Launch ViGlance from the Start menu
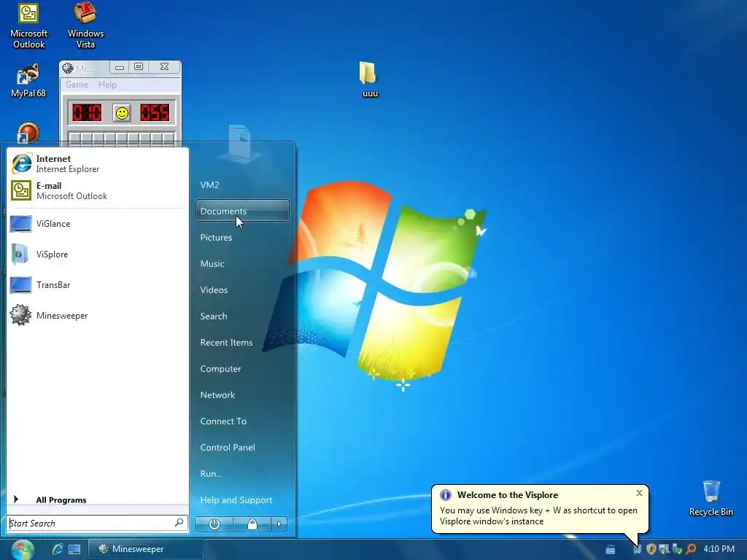 tap(98, 224)
